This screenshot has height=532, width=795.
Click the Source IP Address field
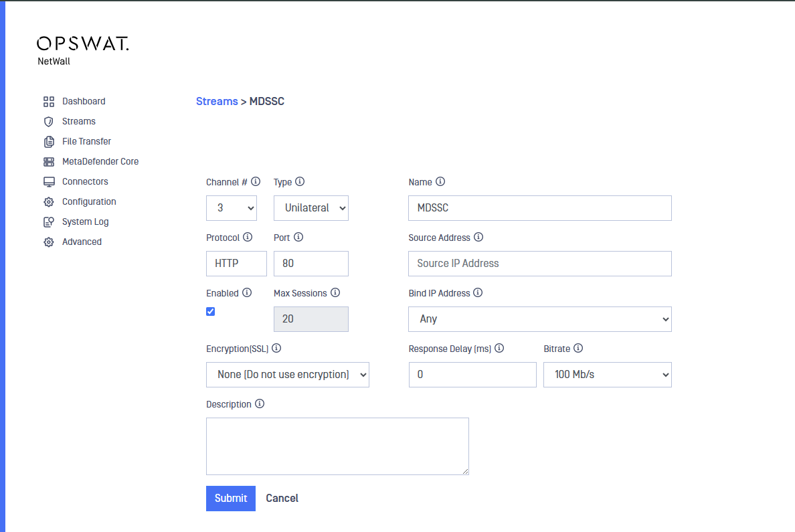coord(540,264)
